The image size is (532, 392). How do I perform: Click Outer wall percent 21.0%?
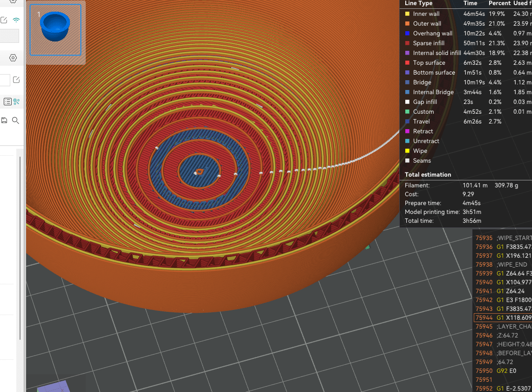pos(497,24)
